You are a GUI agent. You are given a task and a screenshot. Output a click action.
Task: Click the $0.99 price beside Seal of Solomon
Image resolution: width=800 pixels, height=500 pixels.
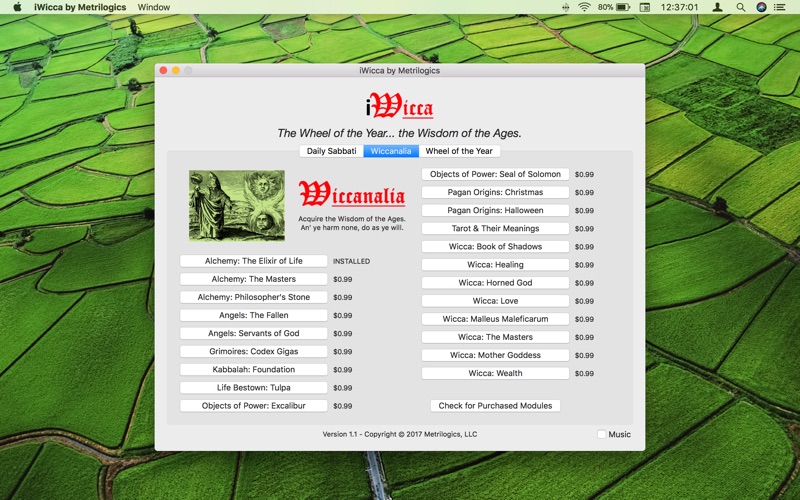584,174
